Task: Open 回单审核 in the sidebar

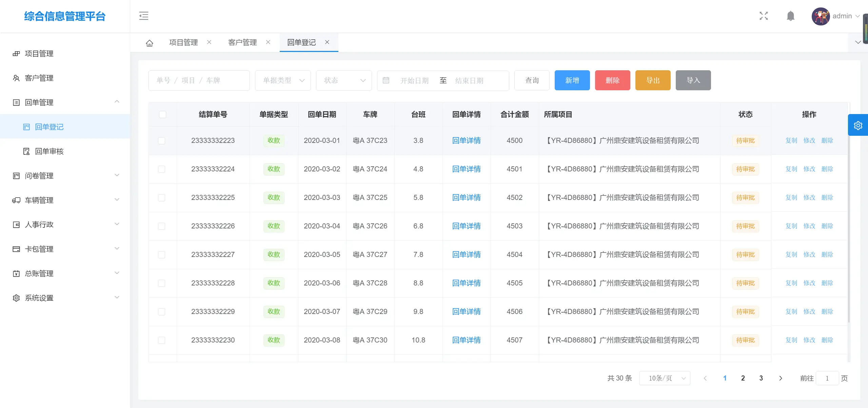Action: point(50,151)
